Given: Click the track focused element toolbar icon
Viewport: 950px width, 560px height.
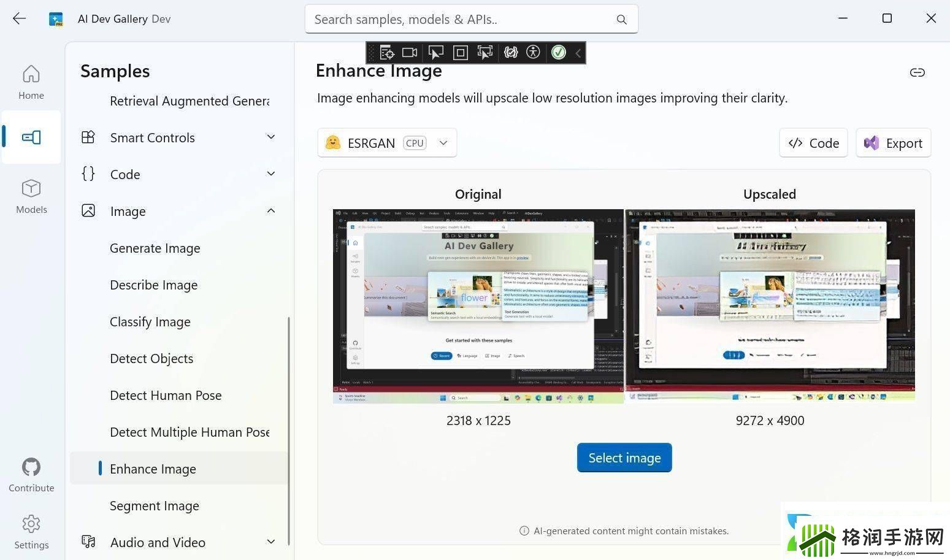Looking at the screenshot, I should [485, 52].
